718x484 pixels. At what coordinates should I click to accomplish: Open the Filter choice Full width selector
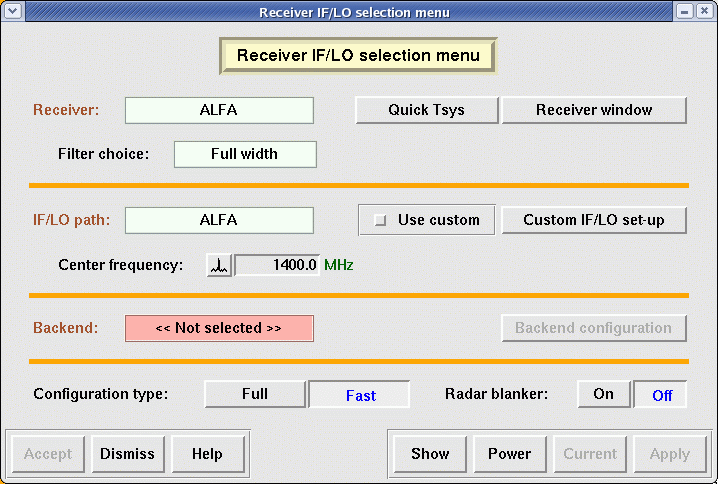point(245,154)
